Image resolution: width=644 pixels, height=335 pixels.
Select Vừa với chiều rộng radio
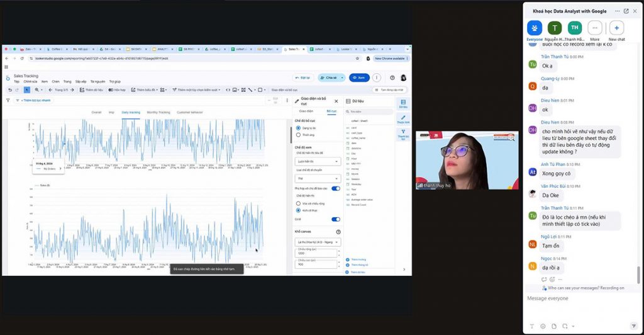298,203
